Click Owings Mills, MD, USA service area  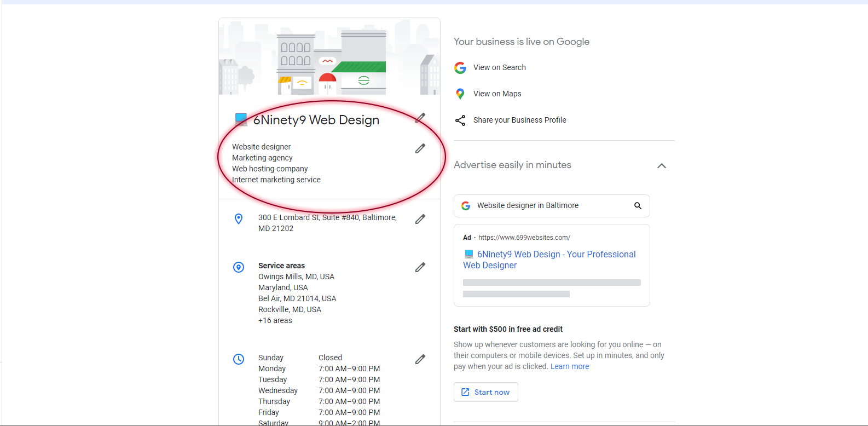point(296,277)
